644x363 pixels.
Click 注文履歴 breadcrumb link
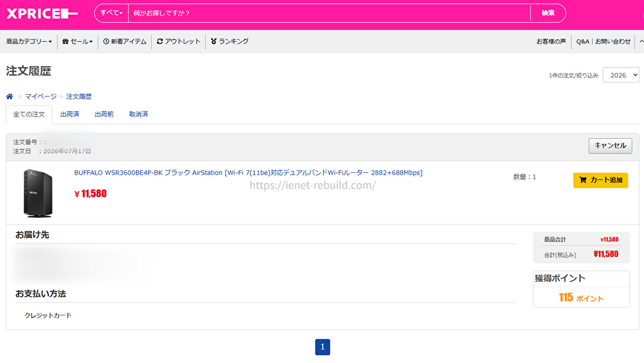(x=79, y=97)
